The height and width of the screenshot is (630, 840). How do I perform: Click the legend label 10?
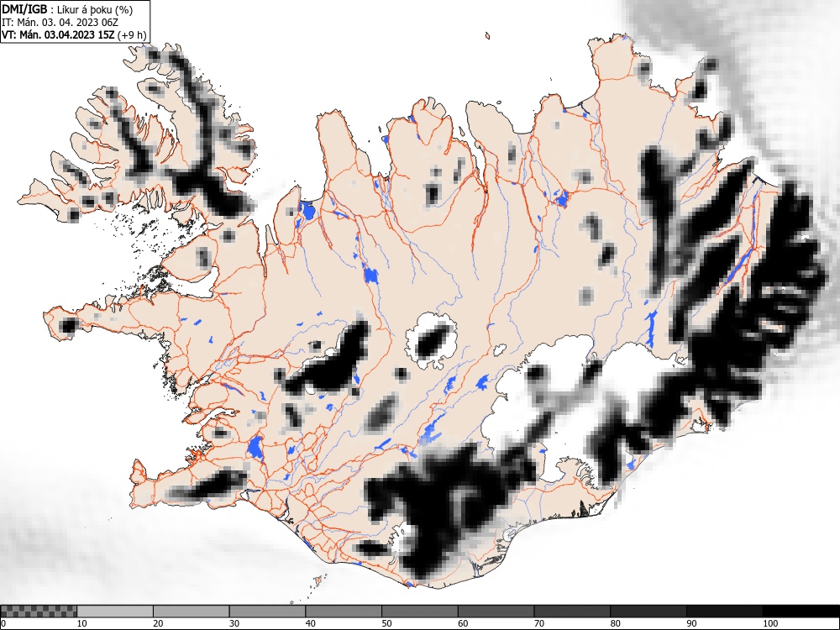click(82, 623)
